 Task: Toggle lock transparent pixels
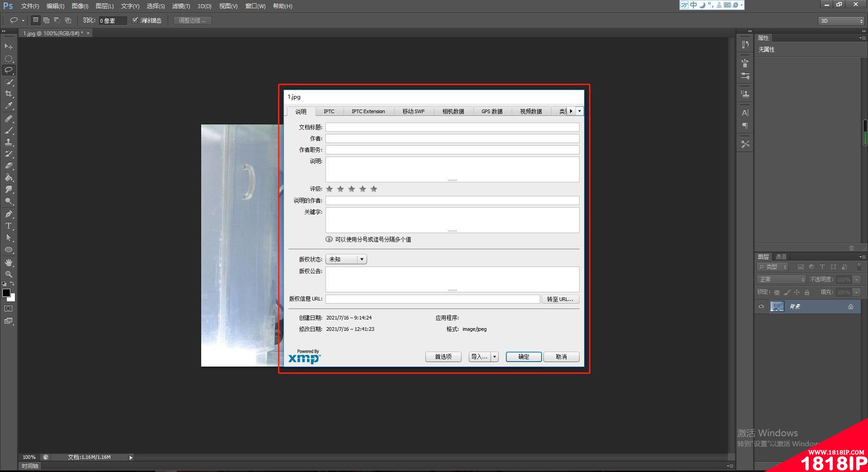[x=777, y=292]
